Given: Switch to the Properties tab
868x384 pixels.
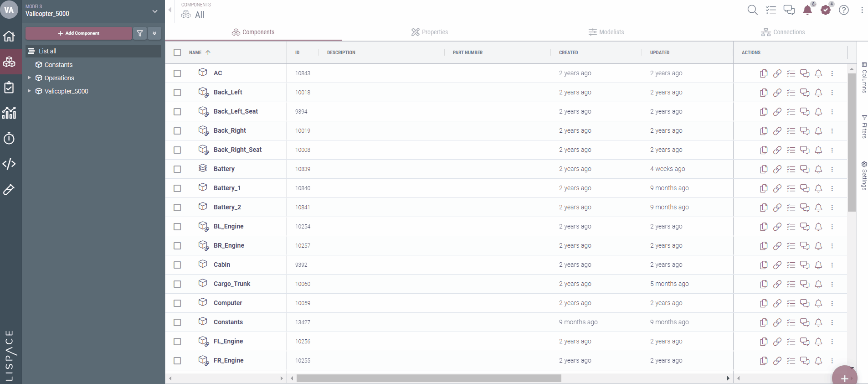Looking at the screenshot, I should point(430,32).
